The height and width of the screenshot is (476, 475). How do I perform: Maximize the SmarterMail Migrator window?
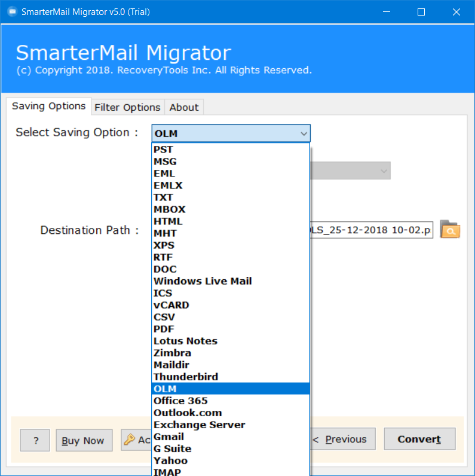tap(421, 12)
